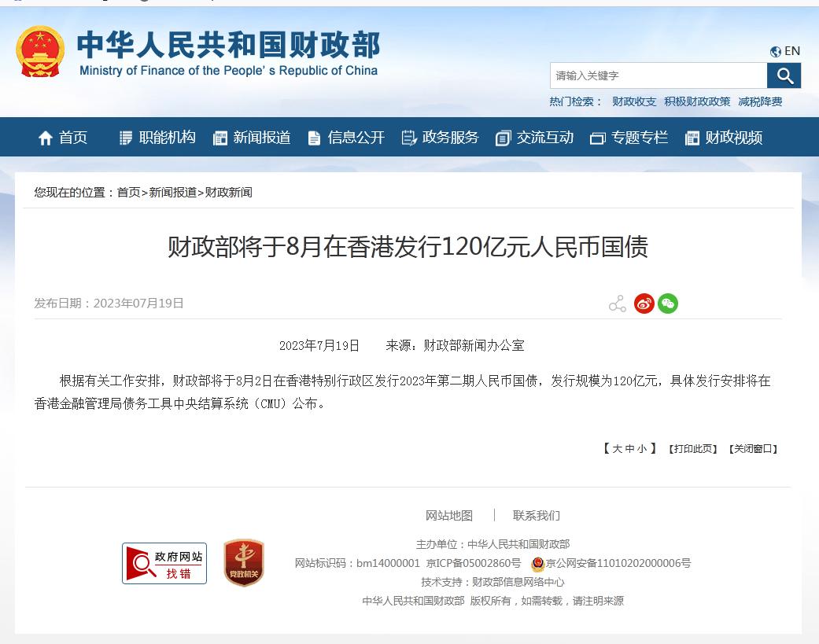Click the 党政机关 red badge

[x=244, y=563]
